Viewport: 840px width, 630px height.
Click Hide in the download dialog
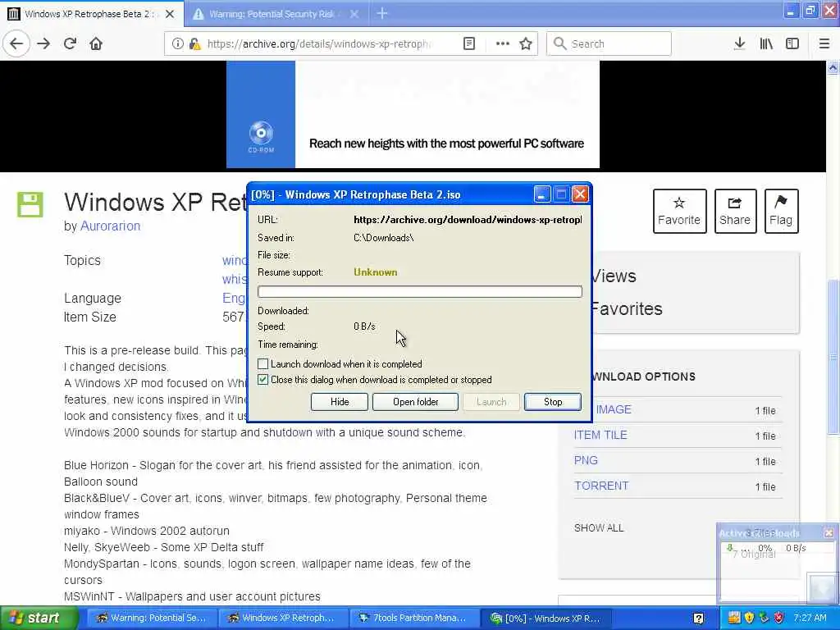(339, 402)
